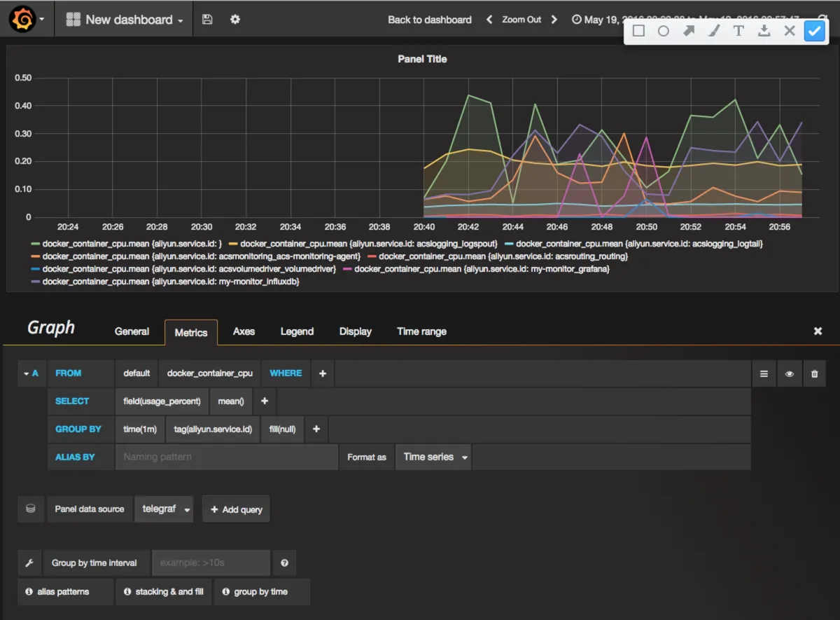
Task: Select arrow annotation tool
Action: coord(689,31)
